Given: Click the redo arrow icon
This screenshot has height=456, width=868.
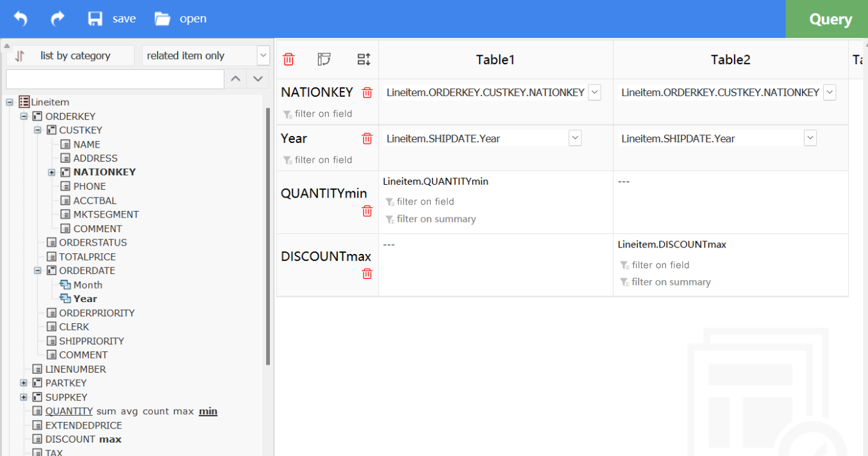Looking at the screenshot, I should click(58, 19).
